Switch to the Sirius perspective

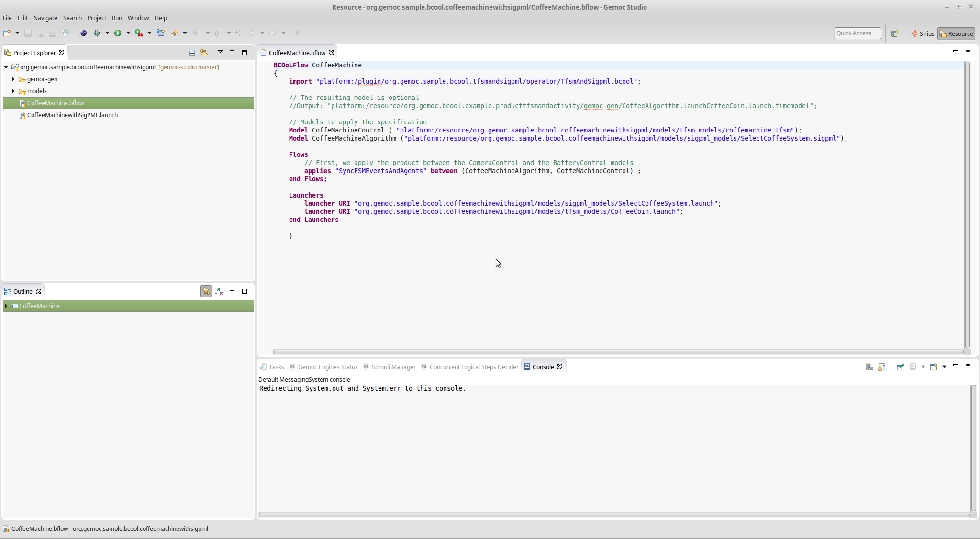[923, 33]
